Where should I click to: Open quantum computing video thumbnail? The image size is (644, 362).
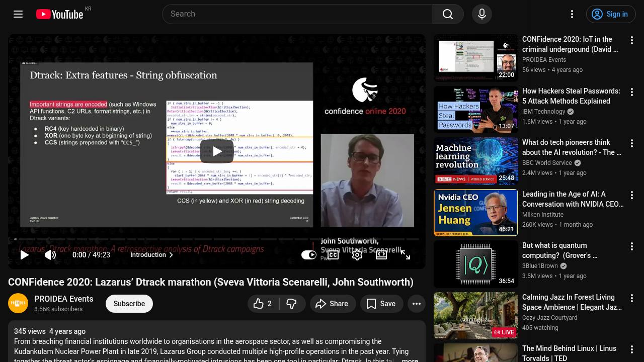coord(476,264)
